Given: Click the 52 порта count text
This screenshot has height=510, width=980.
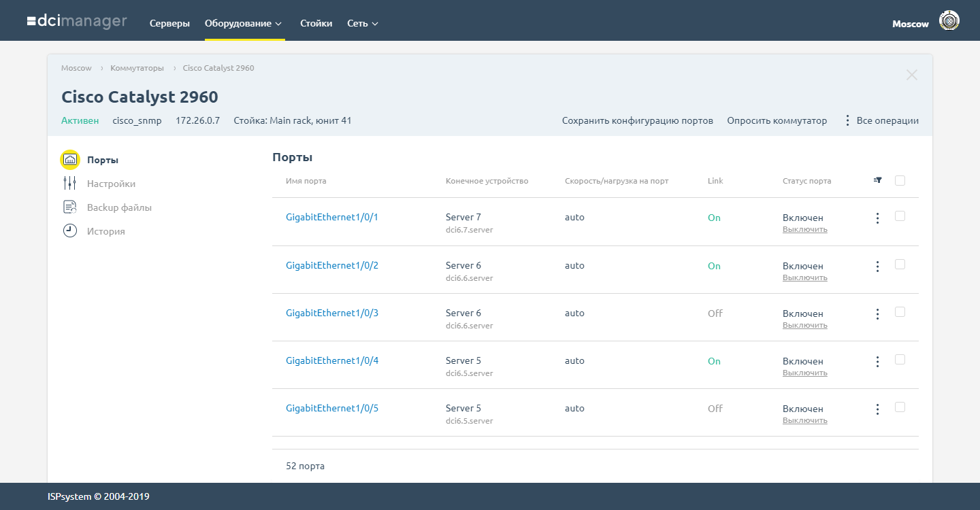Looking at the screenshot, I should [305, 466].
